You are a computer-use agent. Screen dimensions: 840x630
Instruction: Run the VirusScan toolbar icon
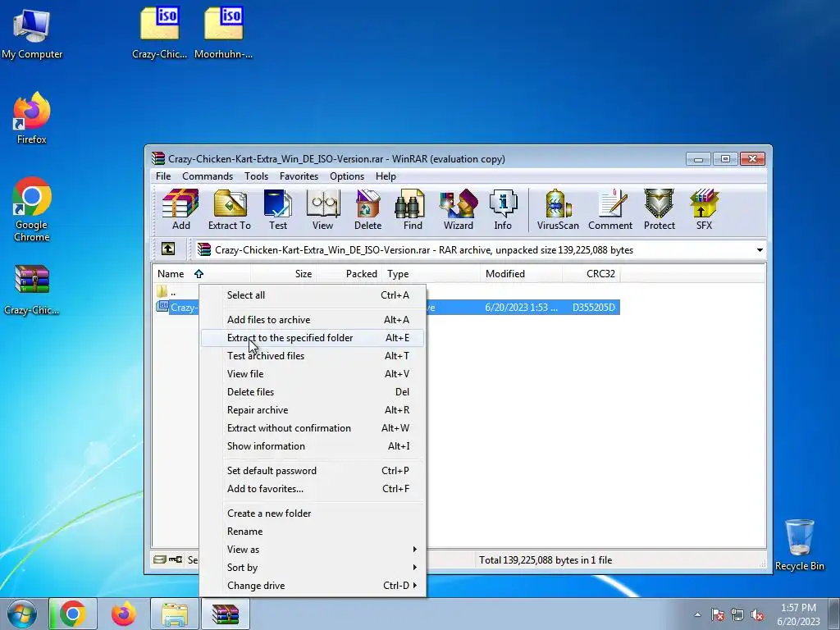point(558,209)
